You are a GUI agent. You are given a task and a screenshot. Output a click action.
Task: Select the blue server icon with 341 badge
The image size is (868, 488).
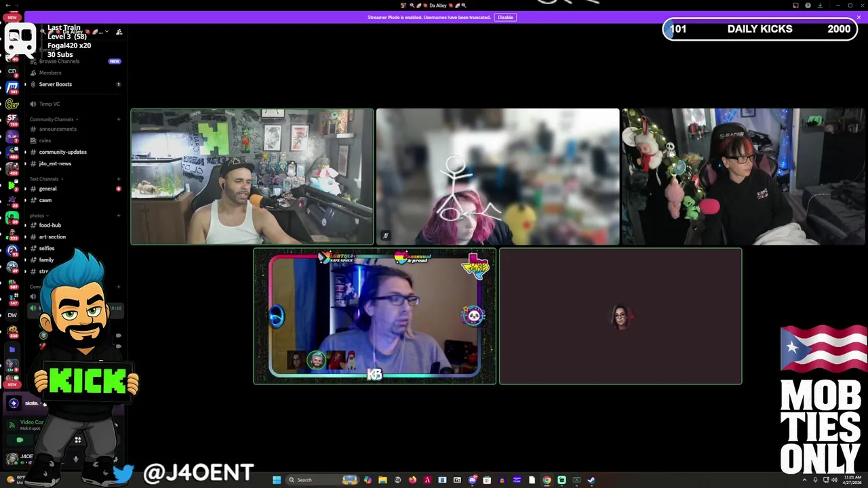click(x=12, y=87)
